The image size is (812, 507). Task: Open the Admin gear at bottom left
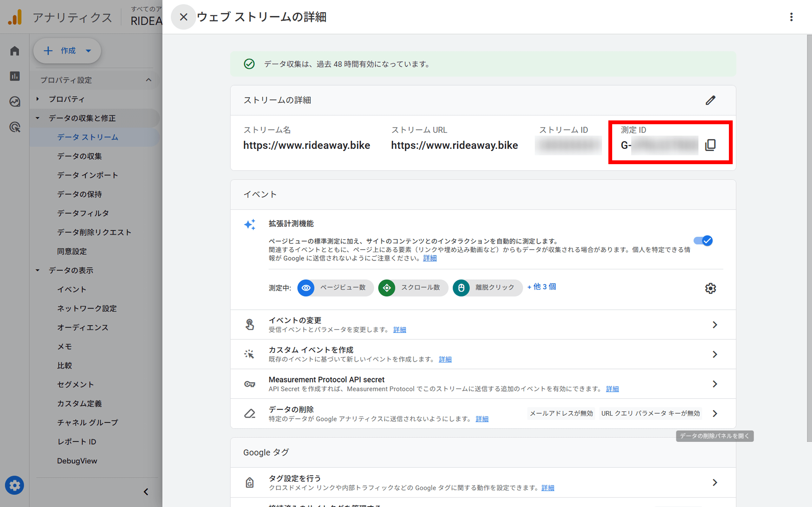pyautogui.click(x=14, y=485)
